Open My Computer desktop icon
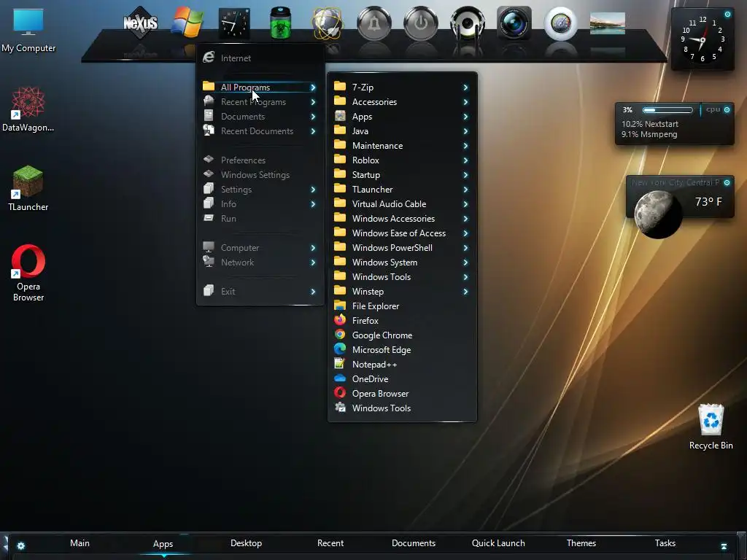Screen dimensions: 747x560 pyautogui.click(x=28, y=30)
